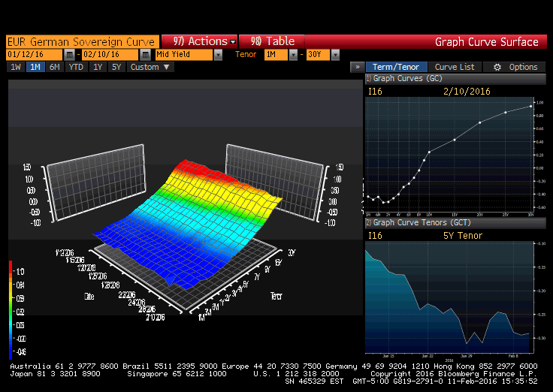Expand the Mid Yield dropdown arrow
The height and width of the screenshot is (392, 553).
[219, 55]
